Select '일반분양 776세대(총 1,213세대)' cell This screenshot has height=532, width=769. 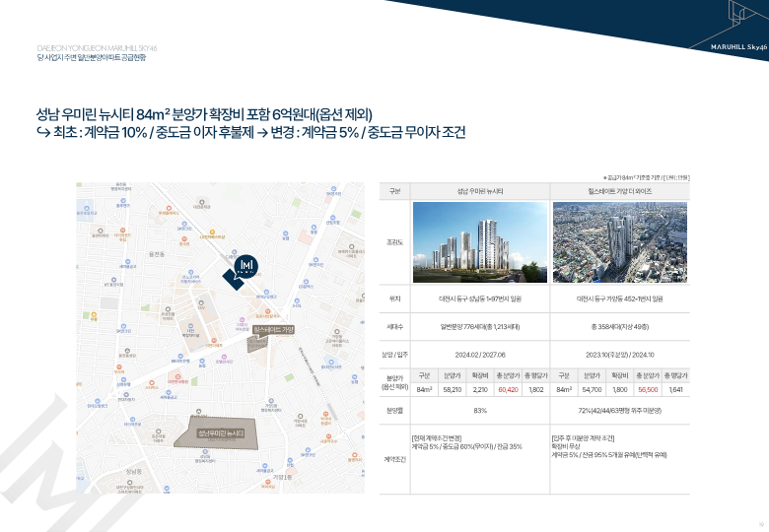[480, 327]
